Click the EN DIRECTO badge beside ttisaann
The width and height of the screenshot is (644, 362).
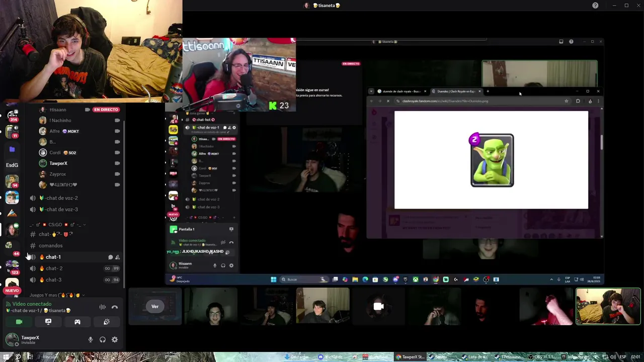tap(106, 110)
